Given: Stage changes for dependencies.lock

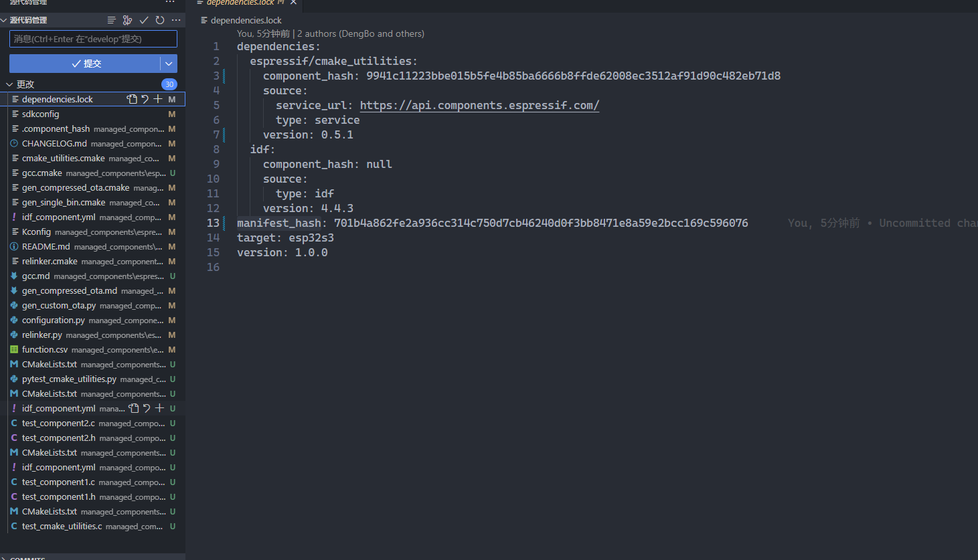Looking at the screenshot, I should pyautogui.click(x=158, y=99).
